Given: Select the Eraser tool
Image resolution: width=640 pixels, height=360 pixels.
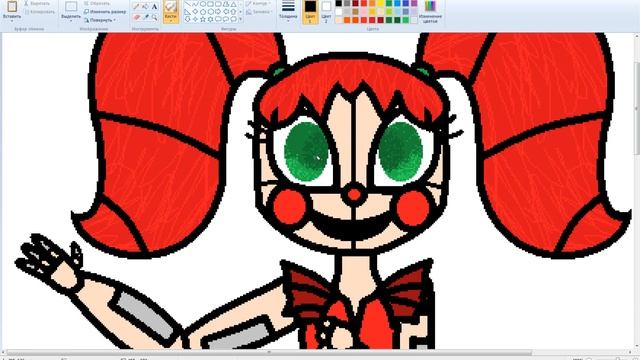Looking at the screenshot, I should [x=137, y=17].
